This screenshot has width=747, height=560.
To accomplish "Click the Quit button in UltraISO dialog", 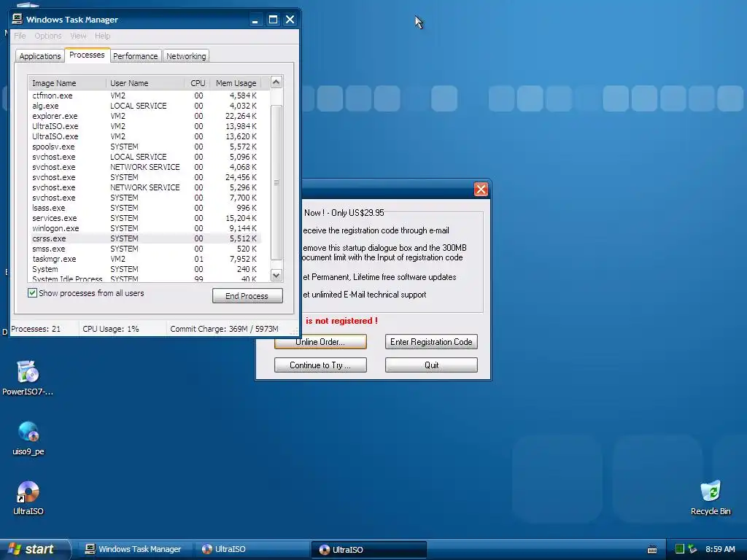I will click(431, 365).
